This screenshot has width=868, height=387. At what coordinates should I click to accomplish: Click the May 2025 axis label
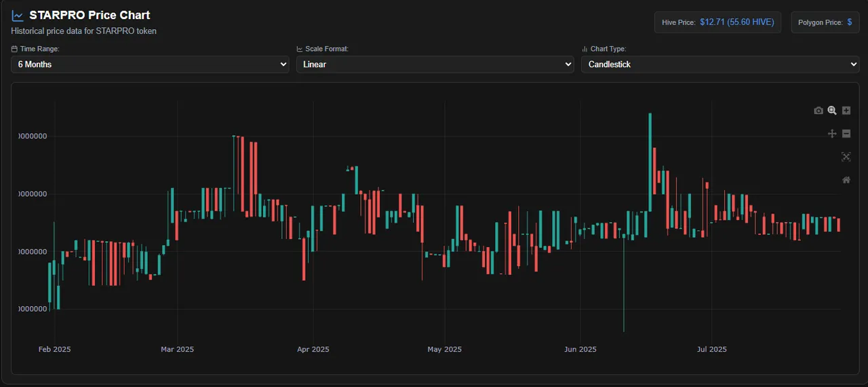(x=445, y=350)
